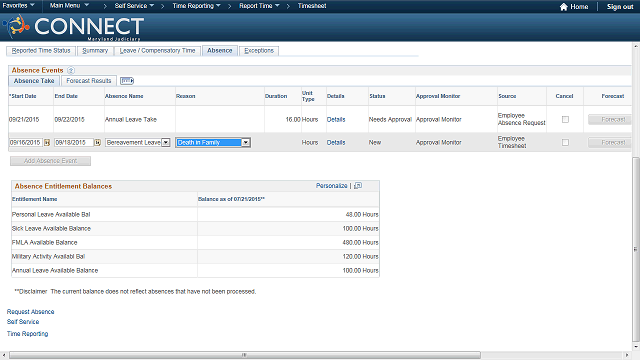Click Details link for Annual Leave Take
This screenshot has height=360, width=640.
click(x=336, y=120)
